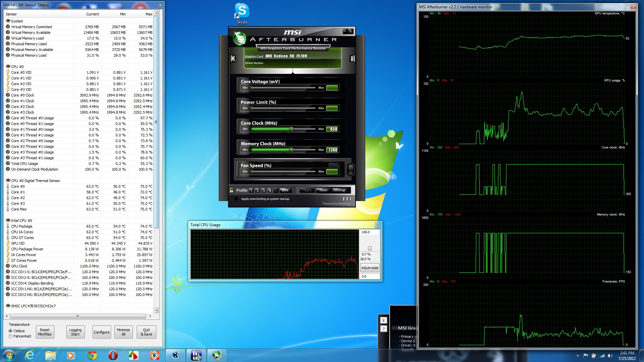Open Action Center flag in system tray
This screenshot has height=362, width=644.
(x=586, y=356)
